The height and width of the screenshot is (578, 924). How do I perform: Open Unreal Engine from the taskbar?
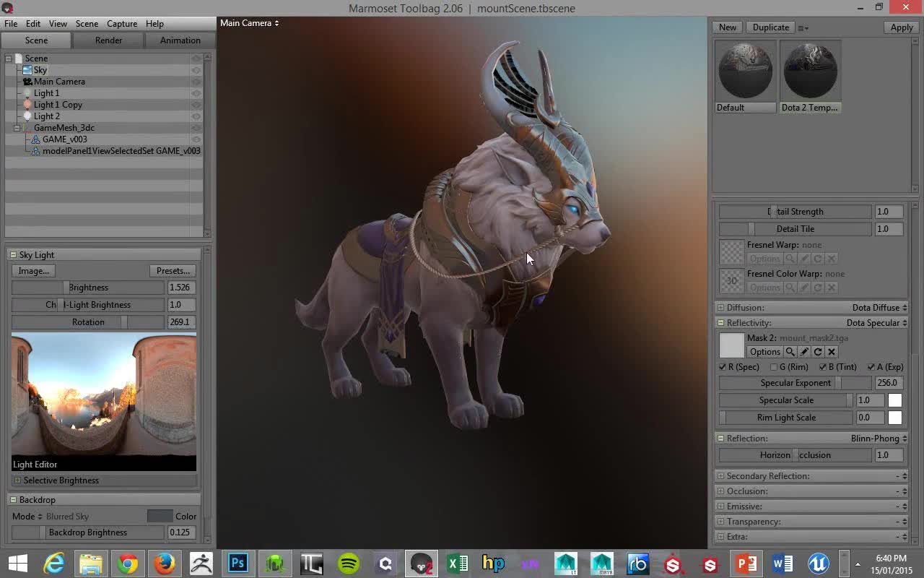tap(819, 563)
